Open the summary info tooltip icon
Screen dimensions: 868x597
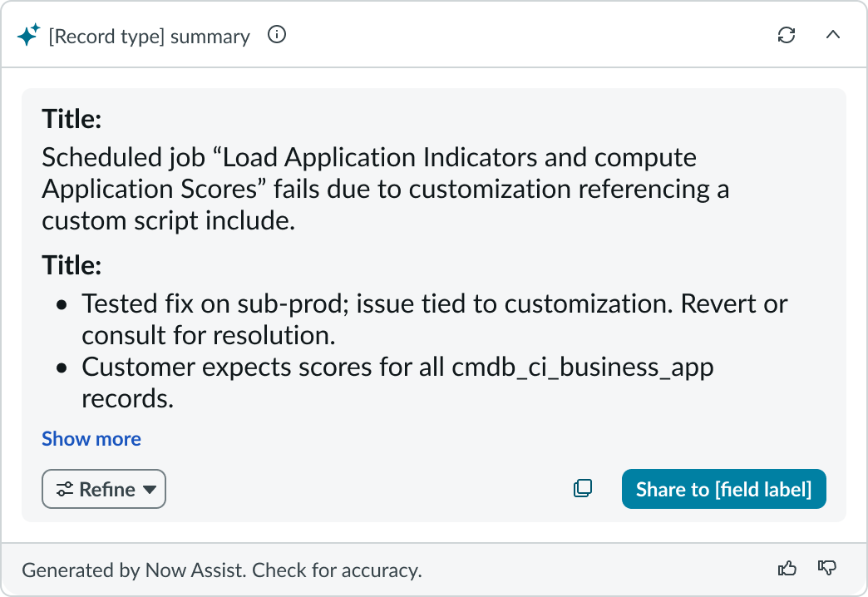point(277,34)
